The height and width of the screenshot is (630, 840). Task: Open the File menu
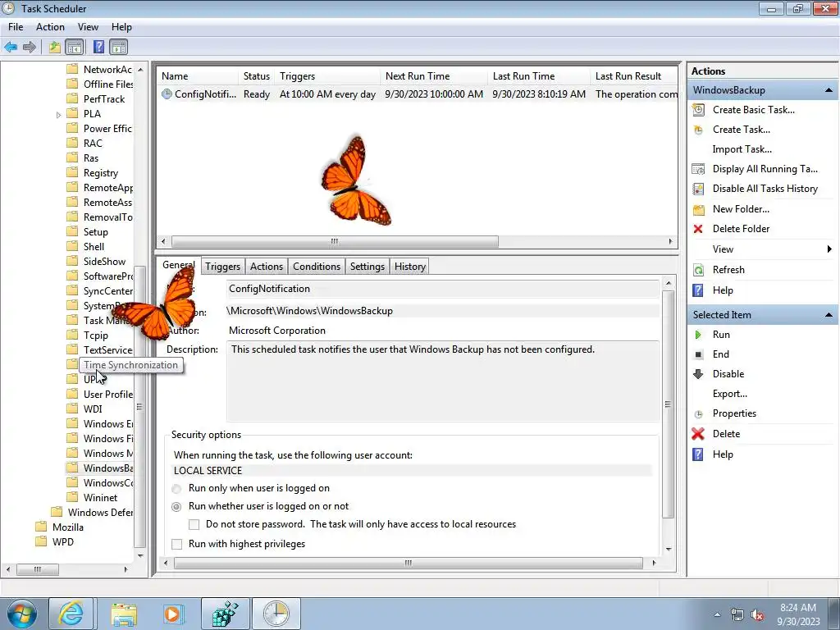16,27
